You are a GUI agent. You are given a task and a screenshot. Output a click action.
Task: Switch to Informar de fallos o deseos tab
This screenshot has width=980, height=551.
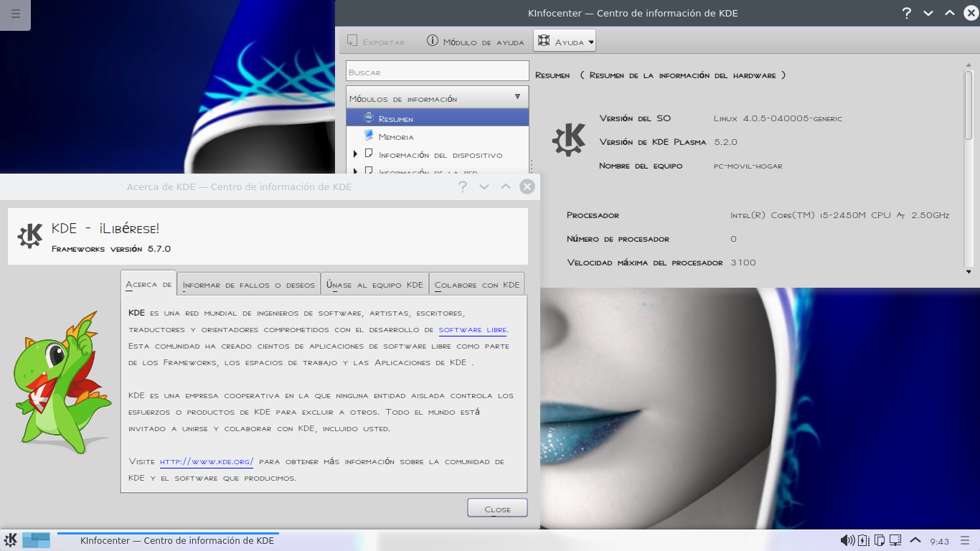(248, 285)
